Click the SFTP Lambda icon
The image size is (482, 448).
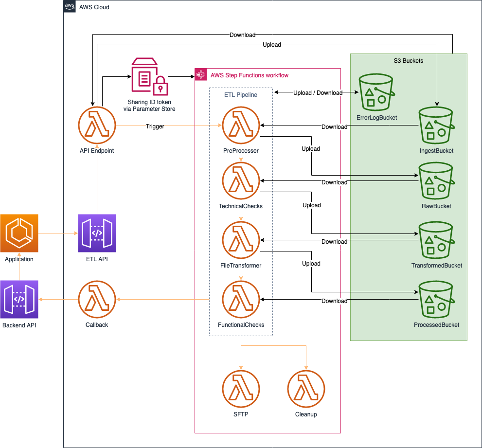(x=241, y=389)
